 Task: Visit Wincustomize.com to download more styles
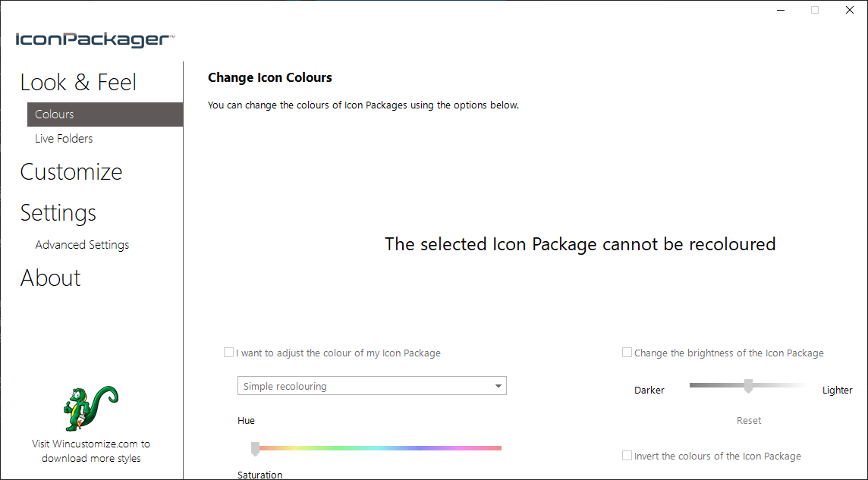pyautogui.click(x=91, y=451)
